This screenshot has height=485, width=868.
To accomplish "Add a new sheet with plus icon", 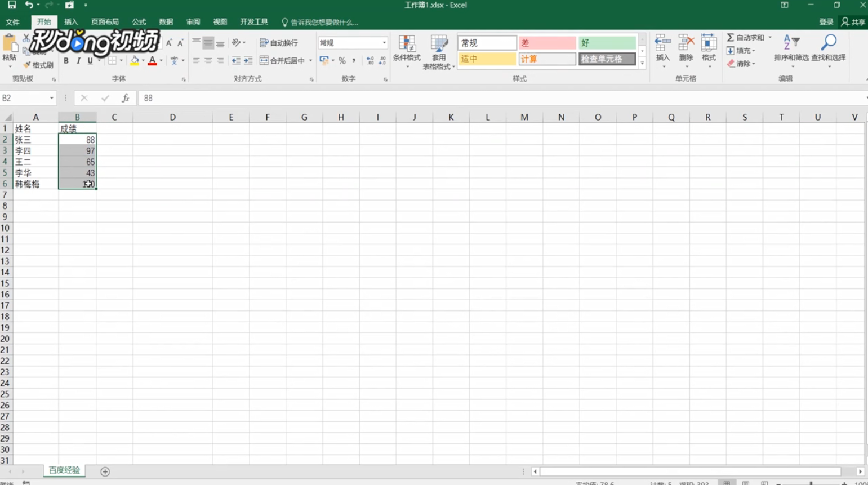I will point(105,471).
